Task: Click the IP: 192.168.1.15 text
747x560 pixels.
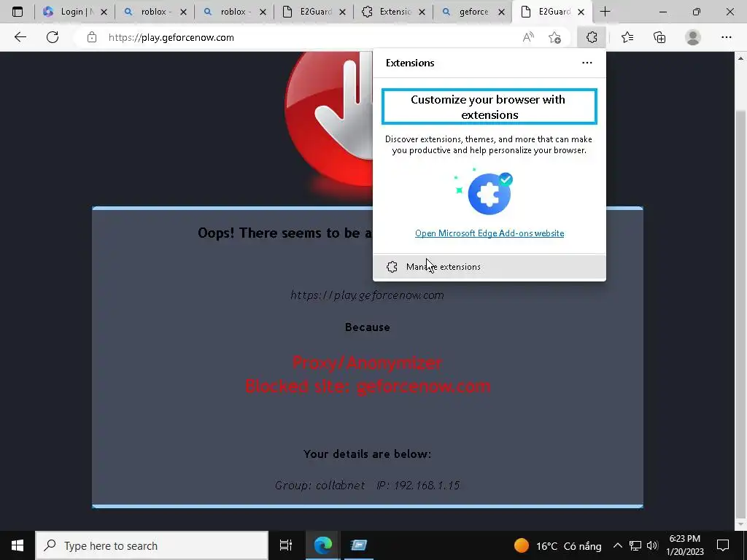Action: pyautogui.click(x=418, y=485)
